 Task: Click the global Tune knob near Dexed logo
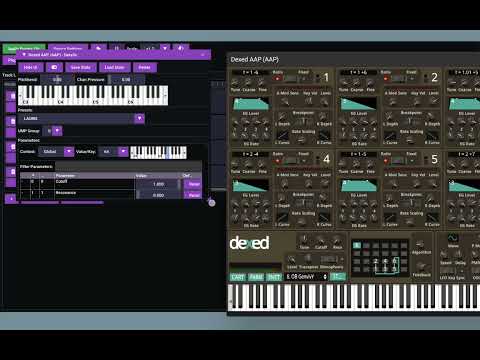(x=304, y=240)
